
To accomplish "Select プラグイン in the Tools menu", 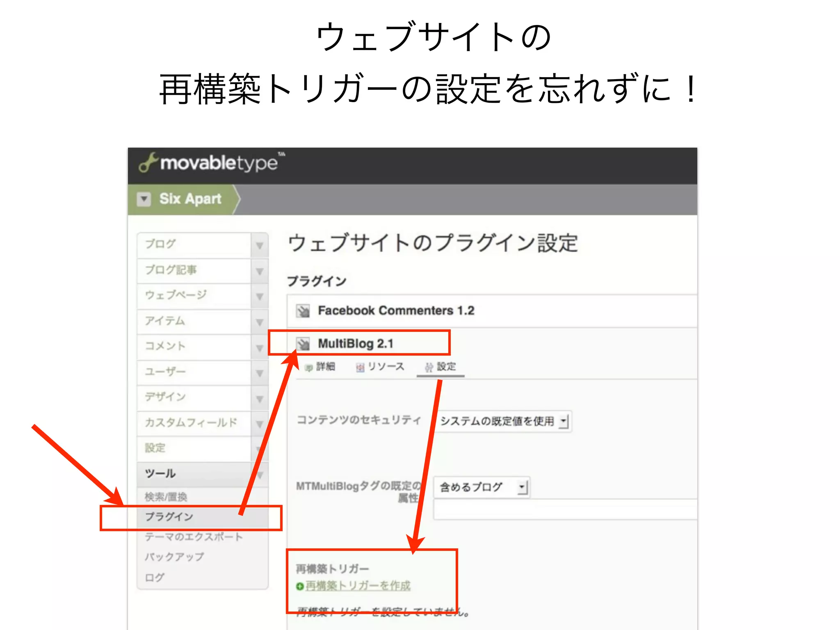I will coord(169,517).
